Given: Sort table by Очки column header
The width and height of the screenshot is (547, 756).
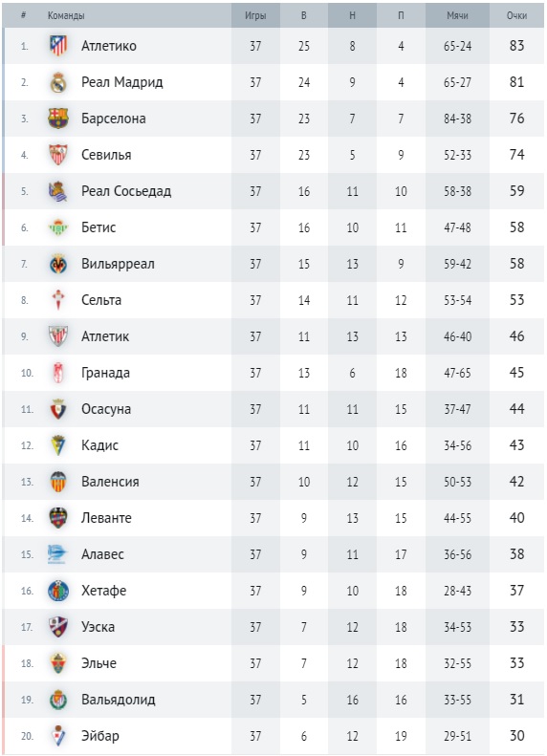Looking at the screenshot, I should (516, 15).
